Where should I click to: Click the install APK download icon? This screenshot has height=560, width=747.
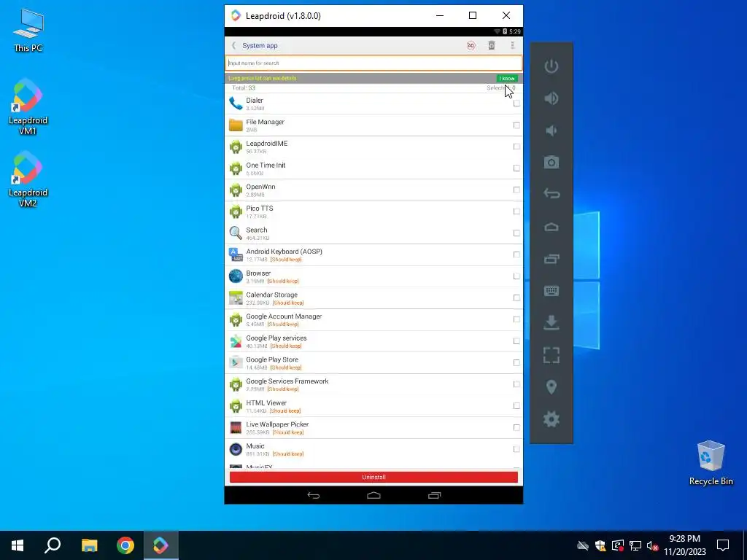pyautogui.click(x=551, y=322)
